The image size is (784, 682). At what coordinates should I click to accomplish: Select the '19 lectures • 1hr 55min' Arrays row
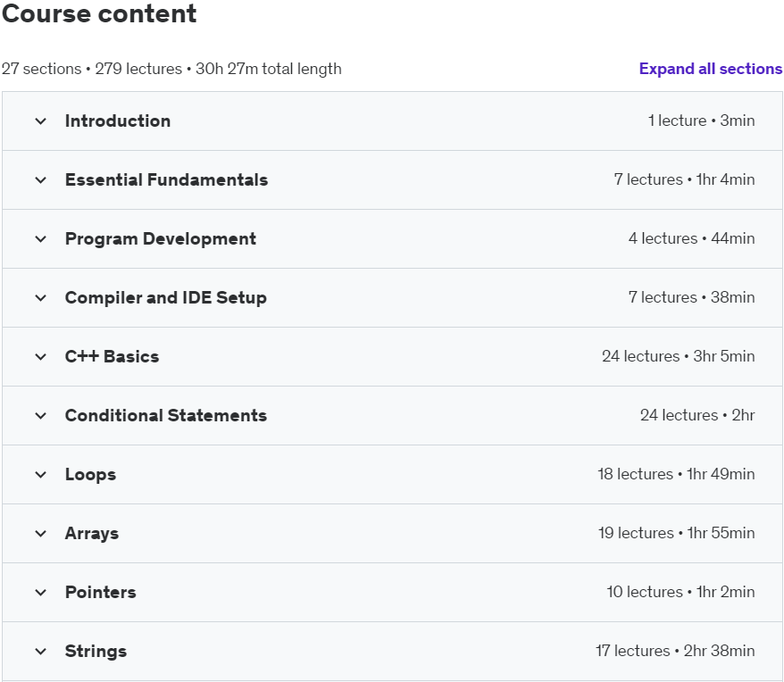tap(676, 534)
